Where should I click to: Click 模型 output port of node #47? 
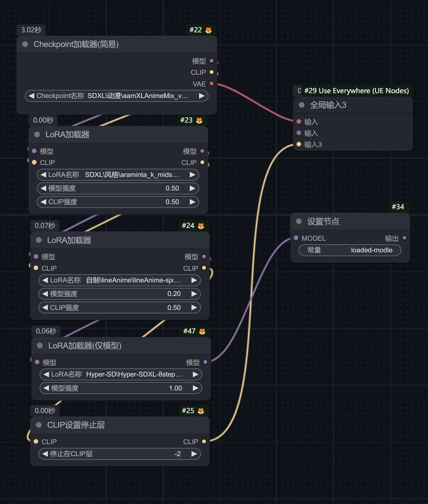click(206, 362)
